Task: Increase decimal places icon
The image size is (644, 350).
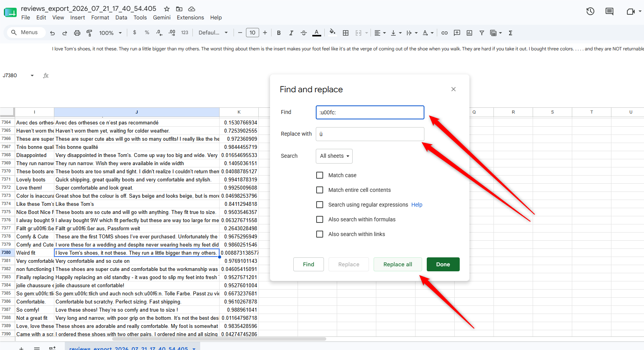Action: [x=172, y=33]
